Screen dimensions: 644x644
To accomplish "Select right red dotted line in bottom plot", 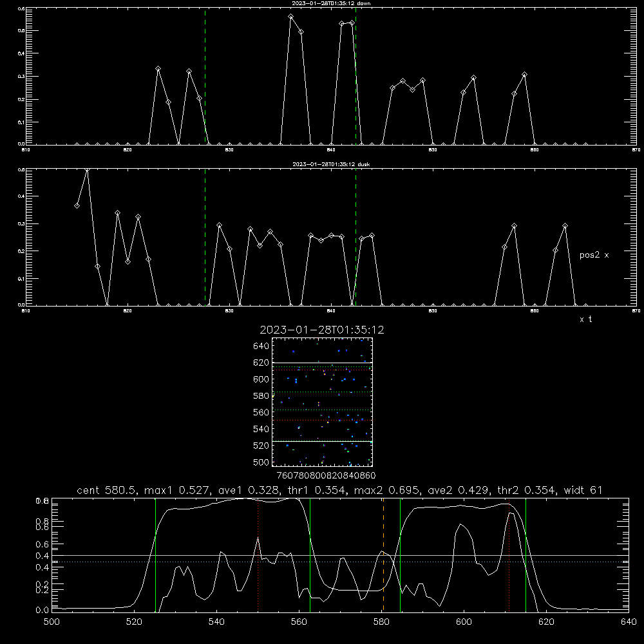I will click(x=509, y=554).
